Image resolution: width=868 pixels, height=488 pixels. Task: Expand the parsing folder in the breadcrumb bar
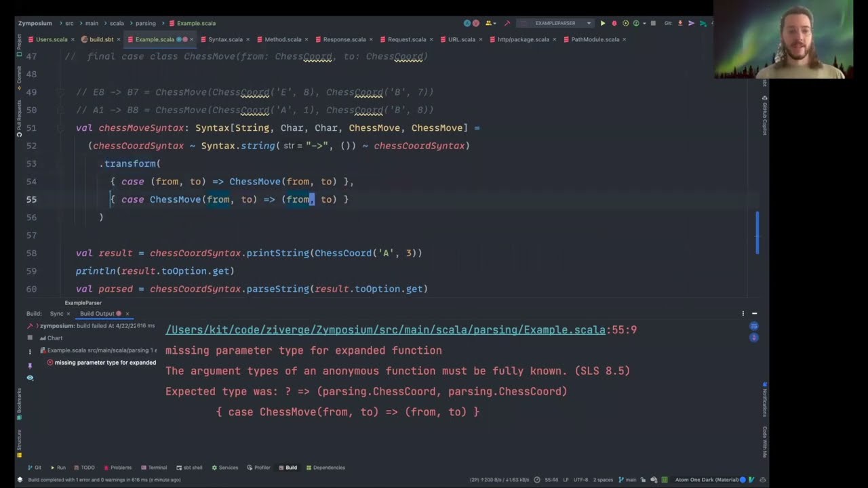click(145, 23)
